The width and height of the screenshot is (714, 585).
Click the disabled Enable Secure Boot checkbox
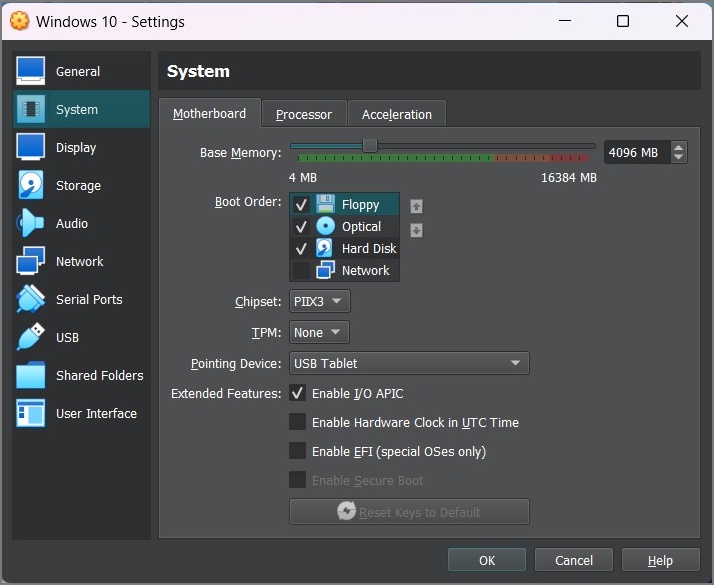pos(297,480)
